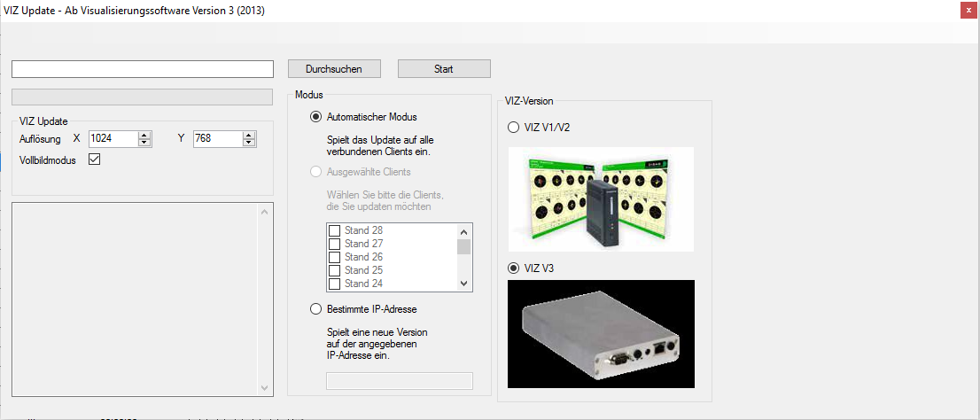
Task: Decrease the X resolution with down arrow
Action: [x=145, y=142]
